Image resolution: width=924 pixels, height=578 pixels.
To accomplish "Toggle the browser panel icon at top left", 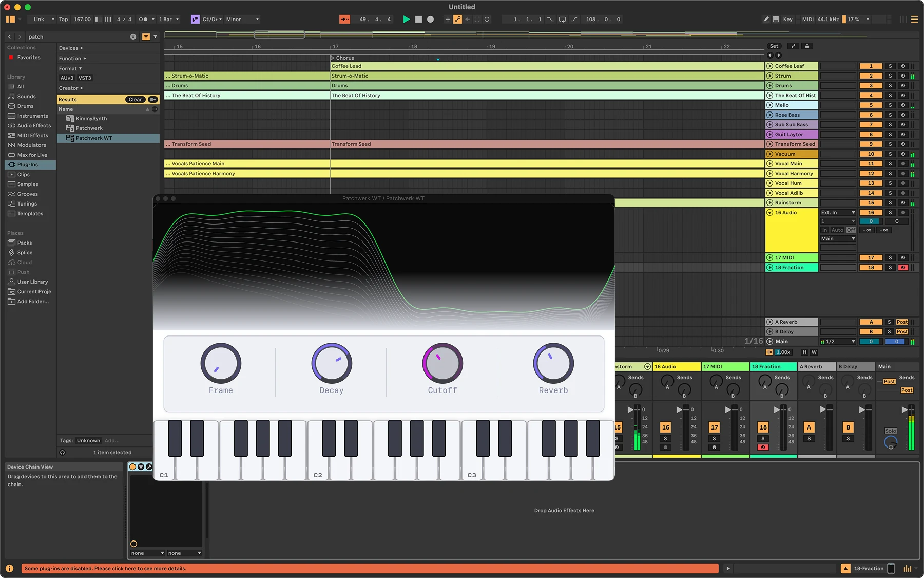I will (x=10, y=20).
